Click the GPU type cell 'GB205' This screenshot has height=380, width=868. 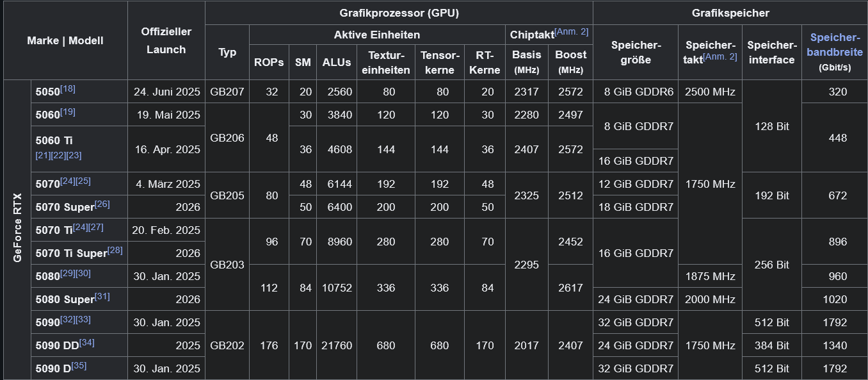tap(227, 195)
